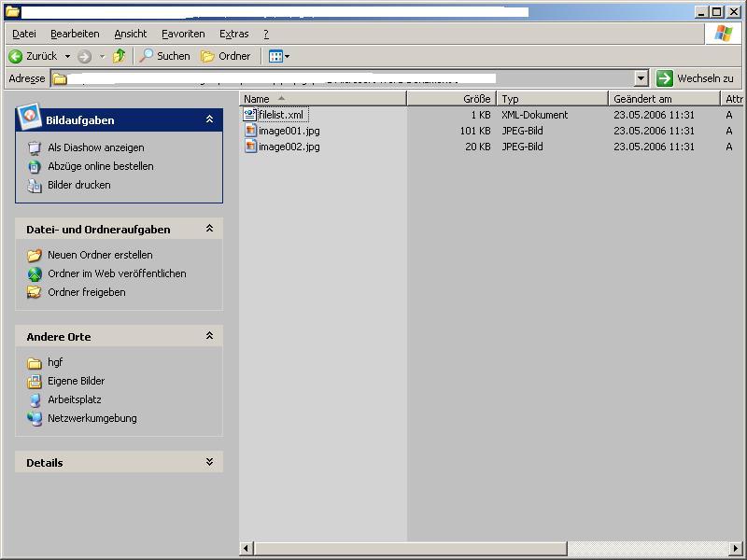Open the address bar dropdown

coord(641,78)
